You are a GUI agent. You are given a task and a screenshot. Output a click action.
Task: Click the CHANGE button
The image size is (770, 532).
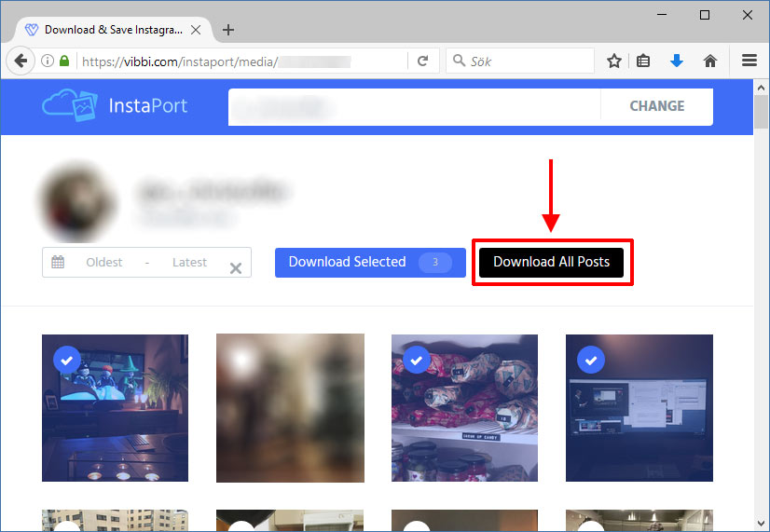[657, 106]
